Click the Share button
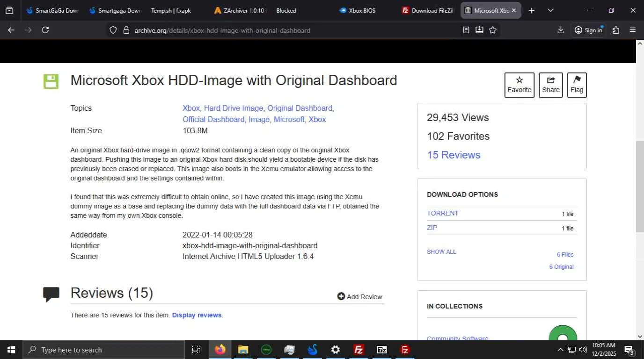 [551, 85]
